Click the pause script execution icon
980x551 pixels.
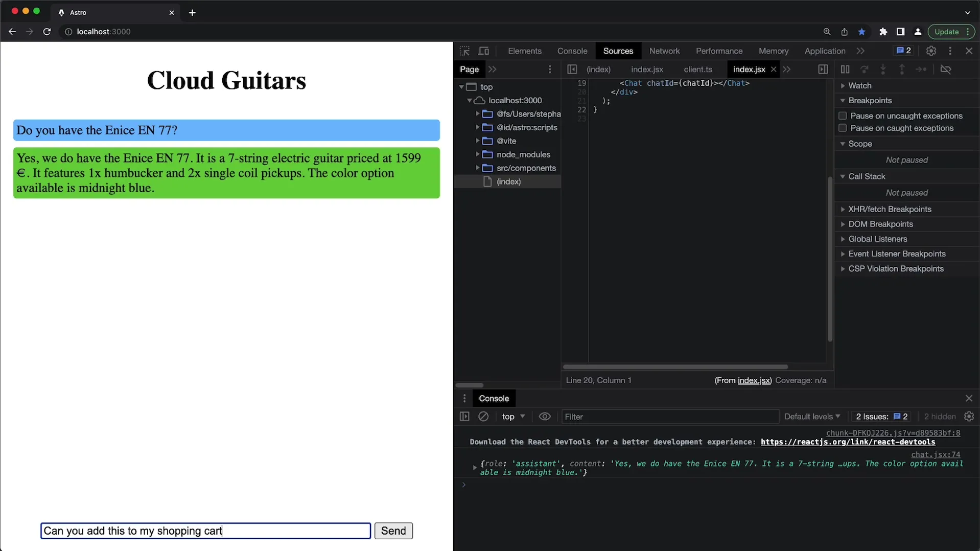[845, 70]
